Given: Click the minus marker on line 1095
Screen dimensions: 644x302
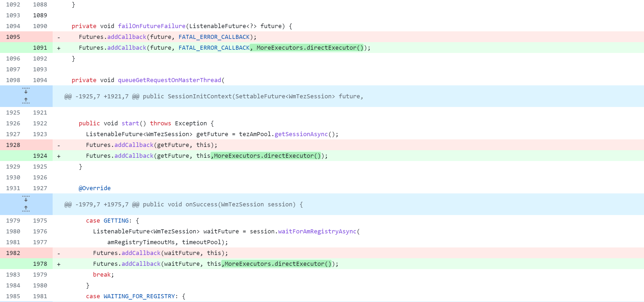Looking at the screenshot, I should click(x=59, y=37).
